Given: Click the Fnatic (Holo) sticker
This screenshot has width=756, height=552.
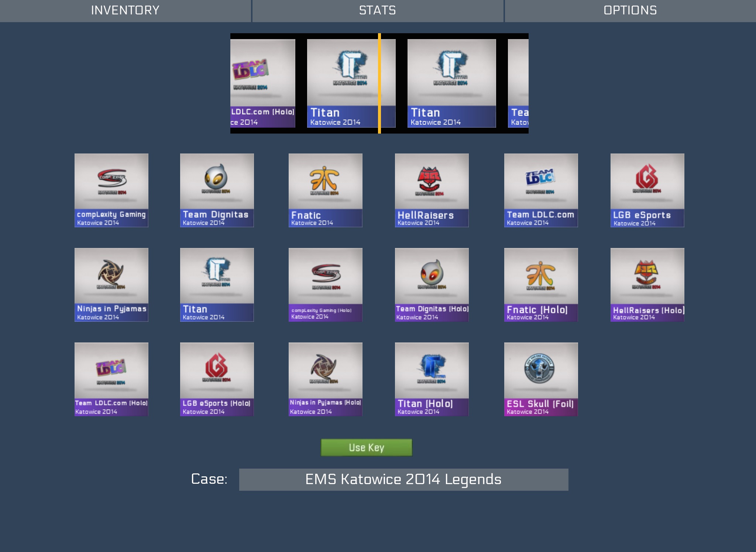Looking at the screenshot, I should 541,284.
